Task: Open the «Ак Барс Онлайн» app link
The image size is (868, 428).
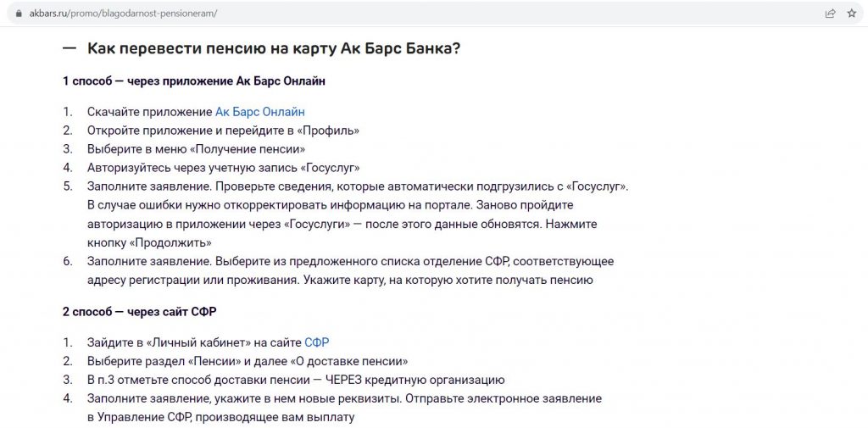Action: click(x=259, y=112)
